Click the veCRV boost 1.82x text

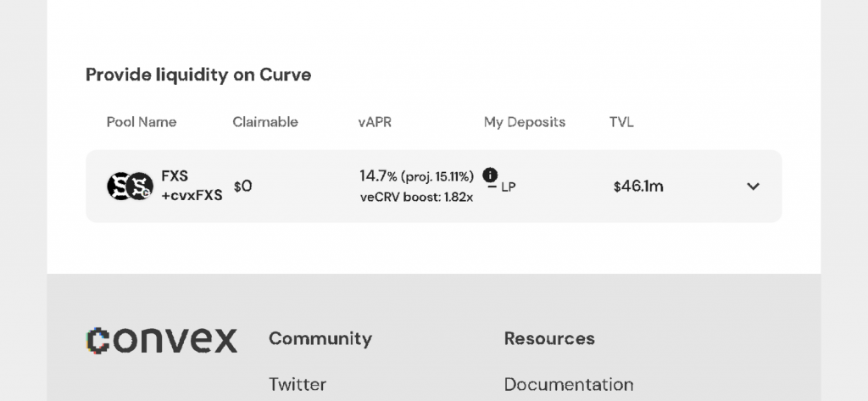coord(416,198)
